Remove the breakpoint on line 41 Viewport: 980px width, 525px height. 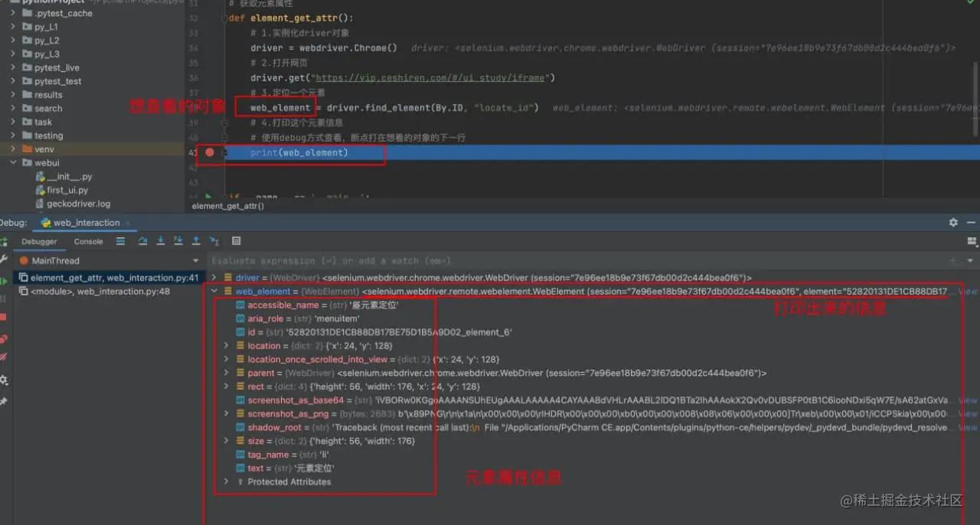pyautogui.click(x=210, y=152)
